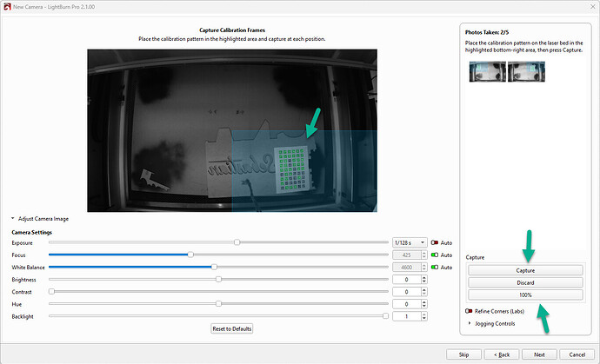Screen dimensions: 600x364
Task: Click the 100% zoom button
Action: [525, 295]
